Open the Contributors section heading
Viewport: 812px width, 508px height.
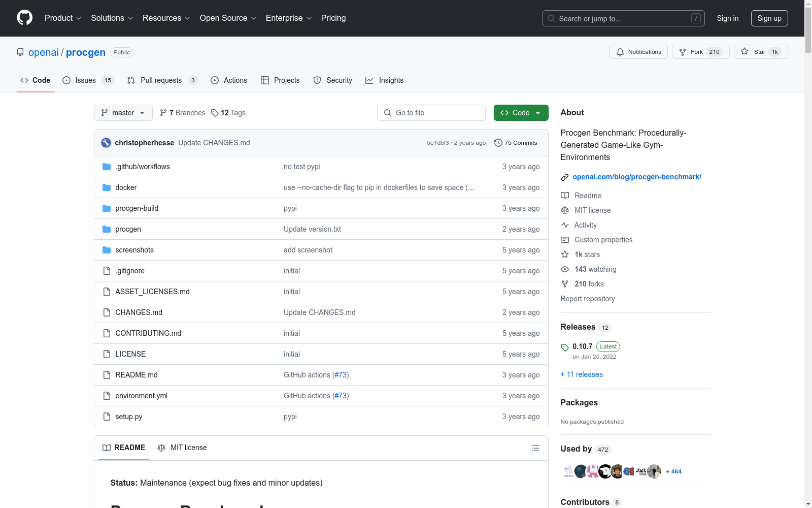pos(585,502)
